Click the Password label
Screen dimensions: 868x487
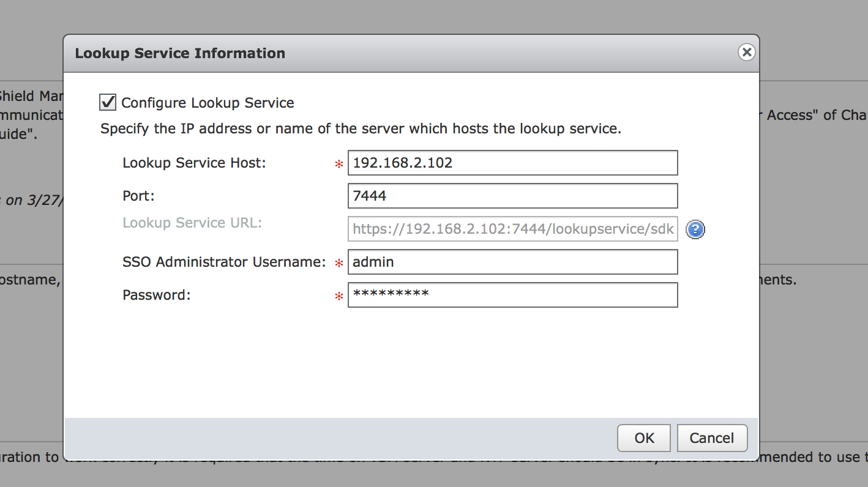click(157, 296)
